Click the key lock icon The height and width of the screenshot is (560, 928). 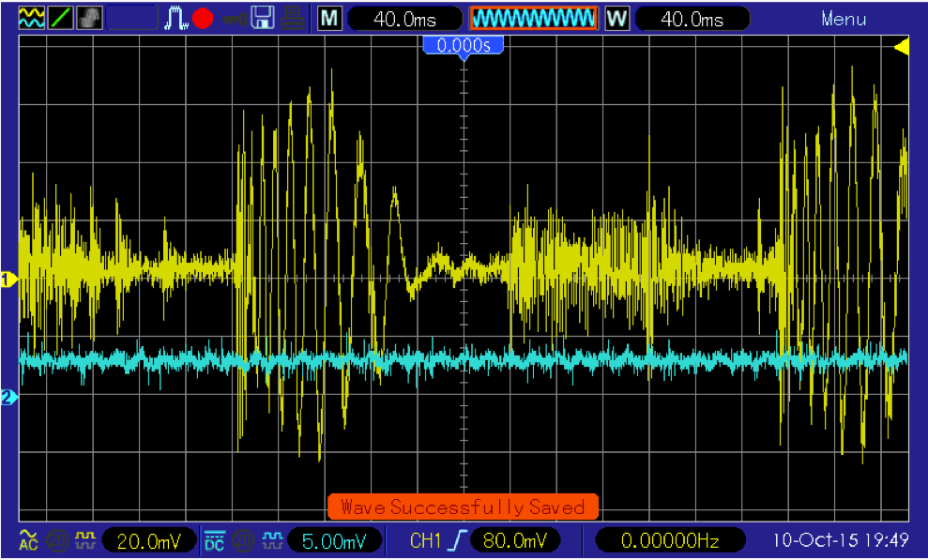pos(234,20)
